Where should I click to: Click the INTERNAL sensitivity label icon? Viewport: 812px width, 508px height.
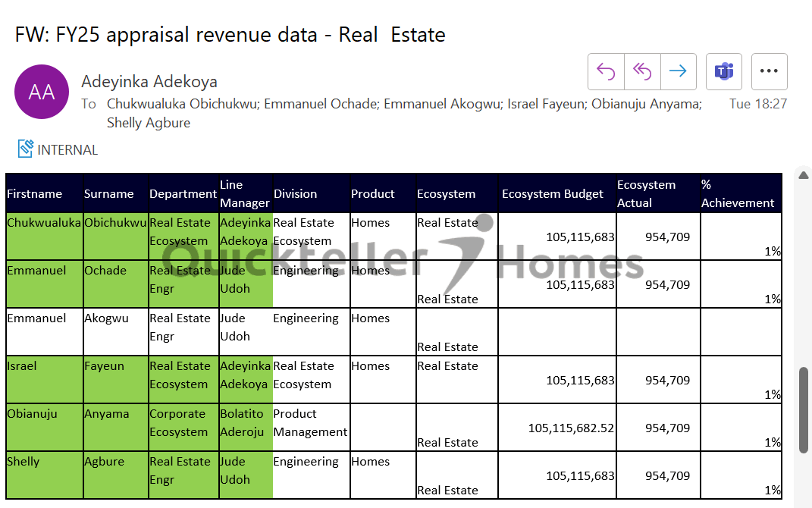coord(26,149)
